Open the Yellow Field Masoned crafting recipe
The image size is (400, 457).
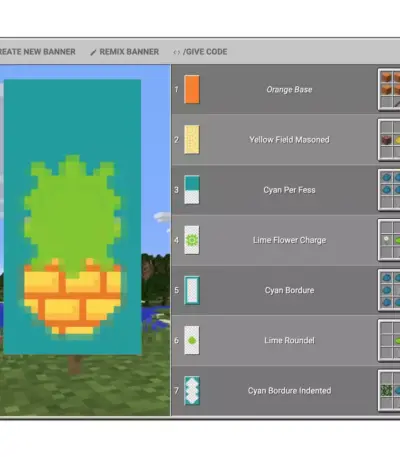coord(389,140)
